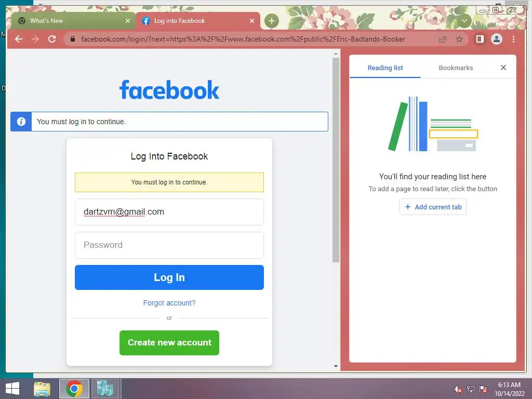532x399 pixels.
Task: Click the taskbar clock showing 6:13 AM
Action: (509, 389)
